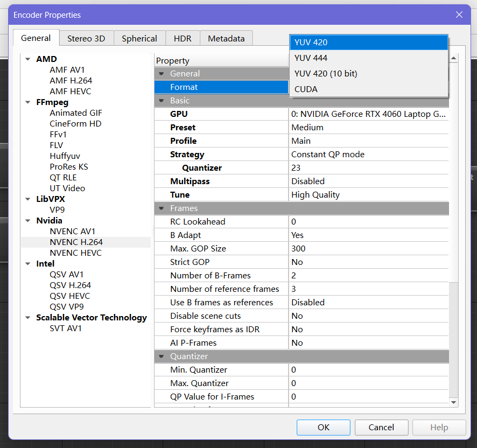Click the Cancel button
The width and height of the screenshot is (477, 448).
point(381,427)
